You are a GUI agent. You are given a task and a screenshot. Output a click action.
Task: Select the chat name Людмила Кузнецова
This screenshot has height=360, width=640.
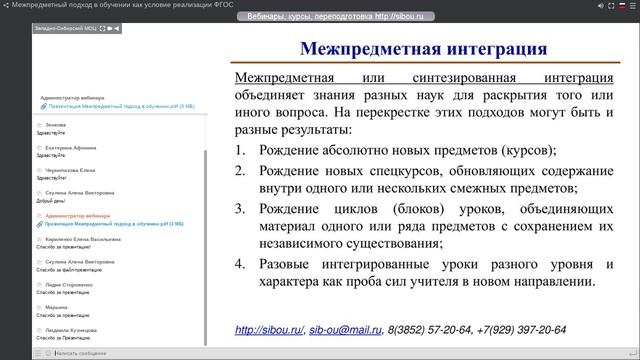coord(71,330)
